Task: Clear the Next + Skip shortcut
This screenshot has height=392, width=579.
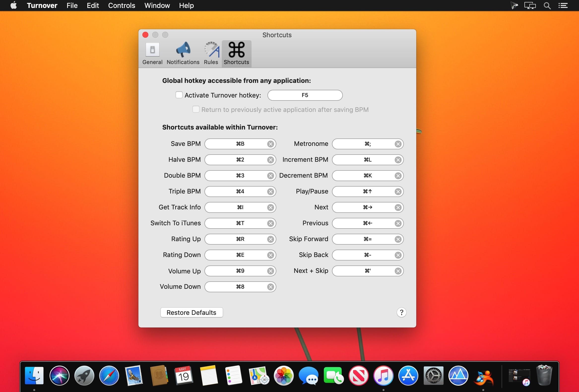Action: pyautogui.click(x=398, y=271)
